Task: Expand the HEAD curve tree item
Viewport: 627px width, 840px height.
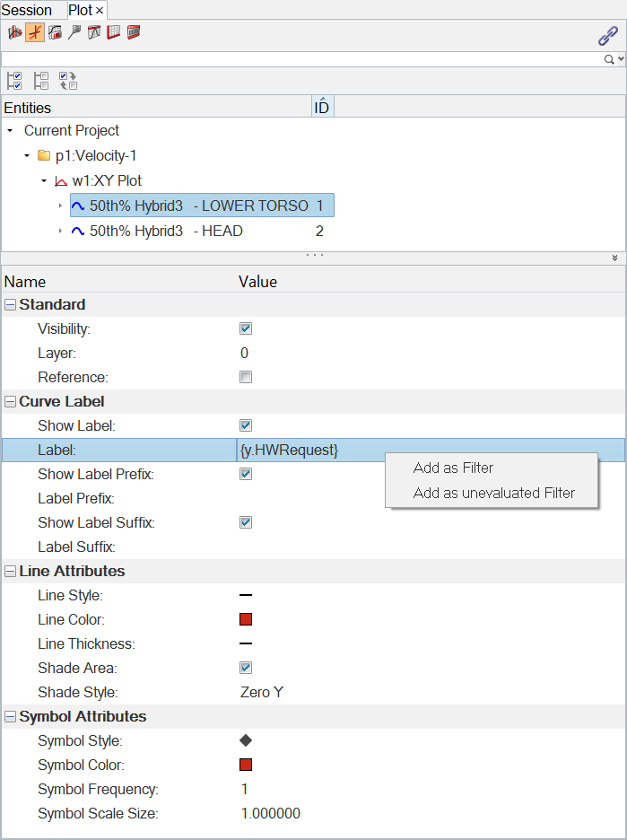Action: [60, 231]
